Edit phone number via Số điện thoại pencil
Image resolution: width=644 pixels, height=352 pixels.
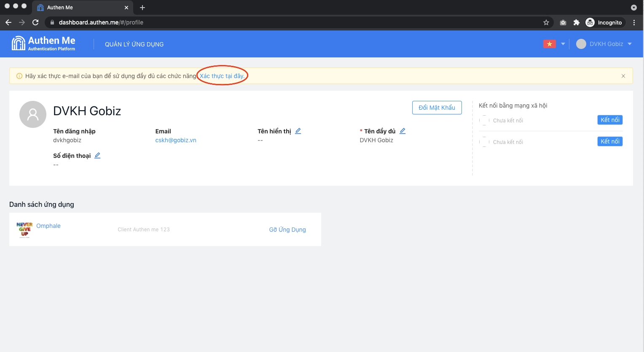coord(97,155)
